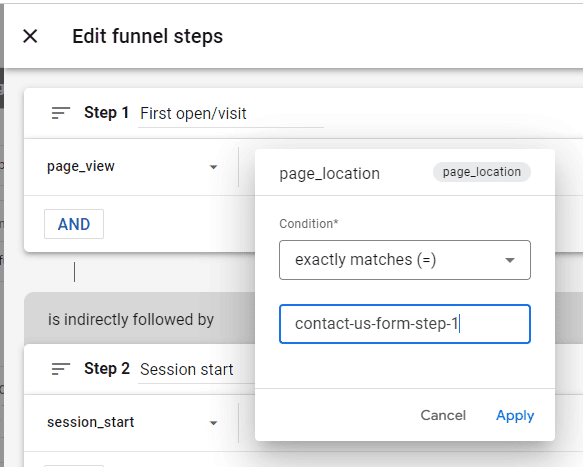The width and height of the screenshot is (583, 467).
Task: Click the page_location title in popup
Action: click(329, 174)
